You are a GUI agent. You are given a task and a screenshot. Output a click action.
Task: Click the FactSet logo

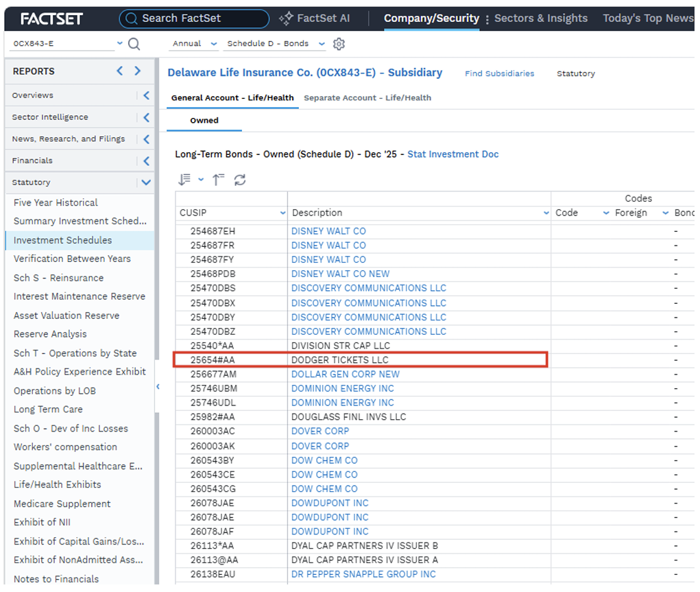51,19
